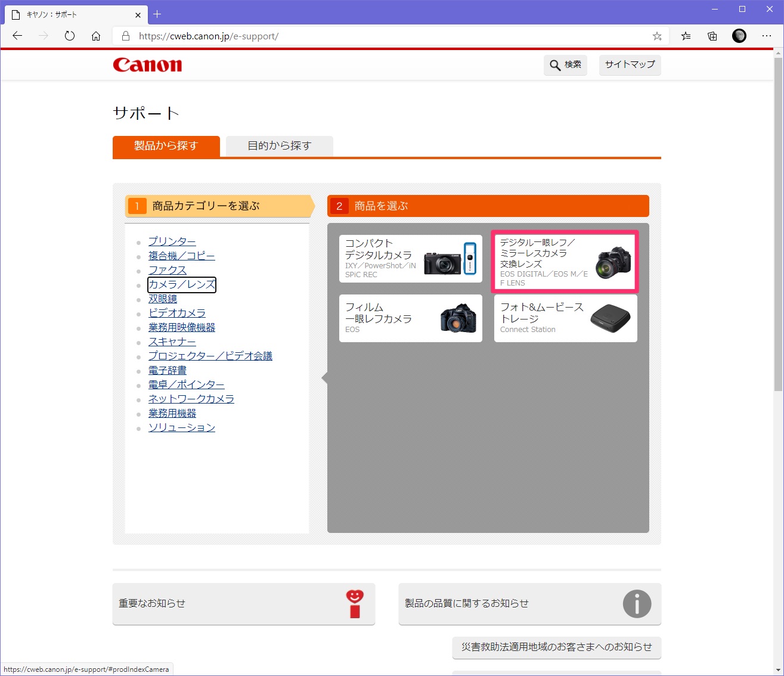Click the browser refresh icon

point(70,36)
